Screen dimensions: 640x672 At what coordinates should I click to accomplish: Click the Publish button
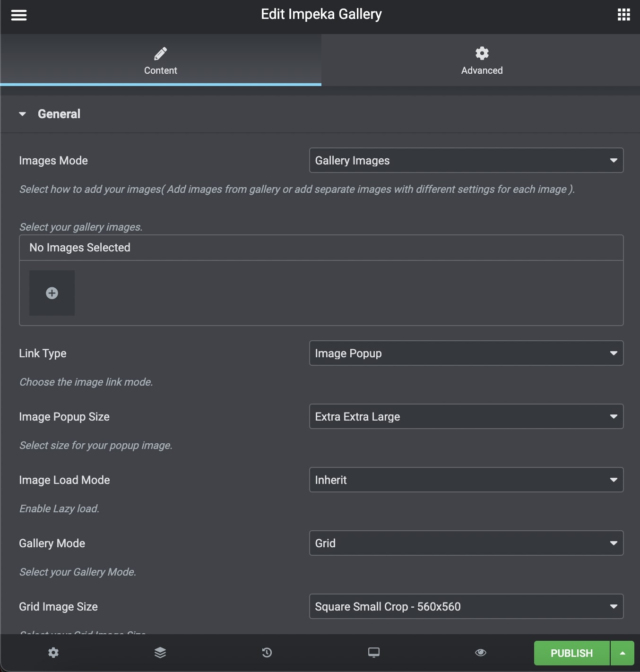tap(571, 653)
